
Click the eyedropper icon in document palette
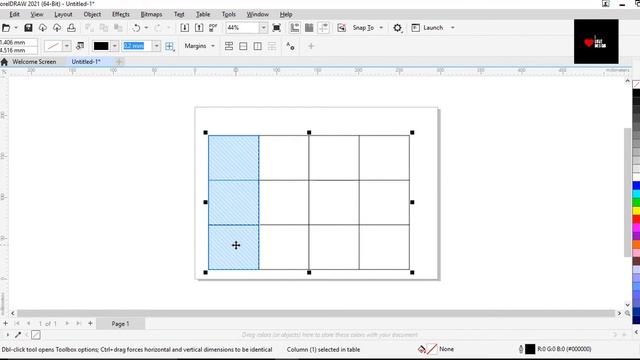point(18,335)
